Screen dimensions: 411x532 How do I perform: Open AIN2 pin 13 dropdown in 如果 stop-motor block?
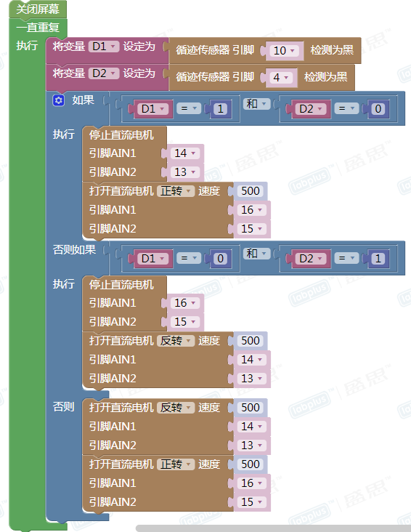point(185,172)
